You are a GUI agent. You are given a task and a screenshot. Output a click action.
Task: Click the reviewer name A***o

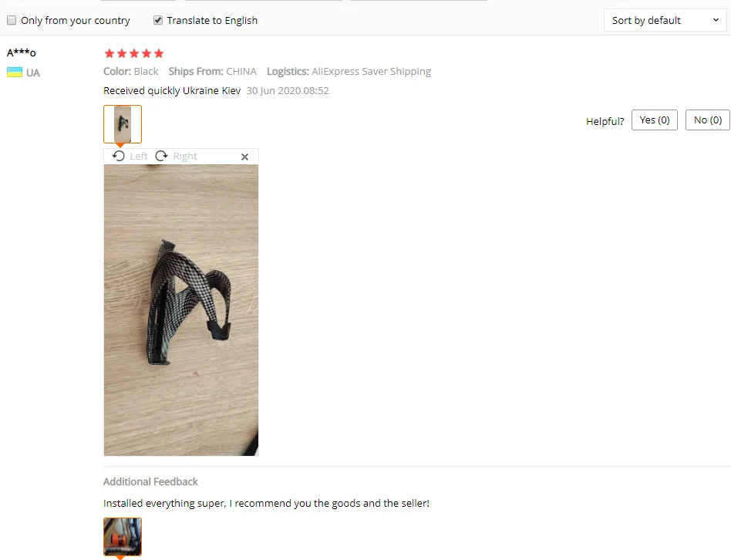[22, 52]
